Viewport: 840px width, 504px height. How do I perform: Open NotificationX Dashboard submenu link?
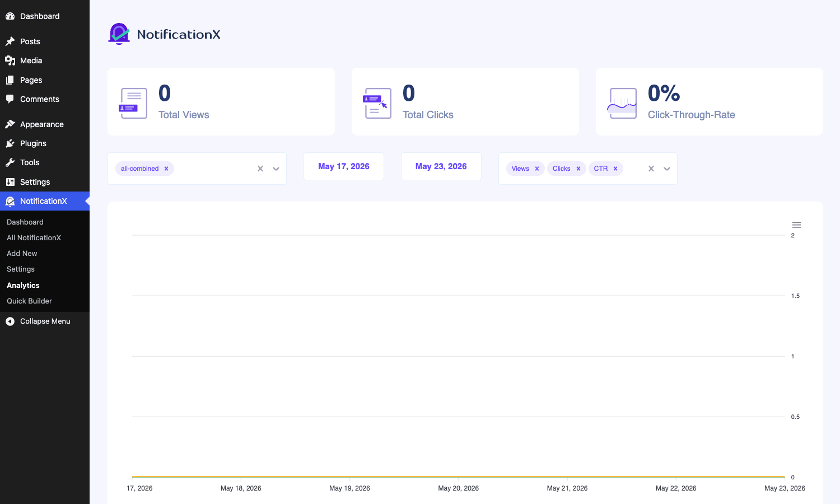coord(25,222)
